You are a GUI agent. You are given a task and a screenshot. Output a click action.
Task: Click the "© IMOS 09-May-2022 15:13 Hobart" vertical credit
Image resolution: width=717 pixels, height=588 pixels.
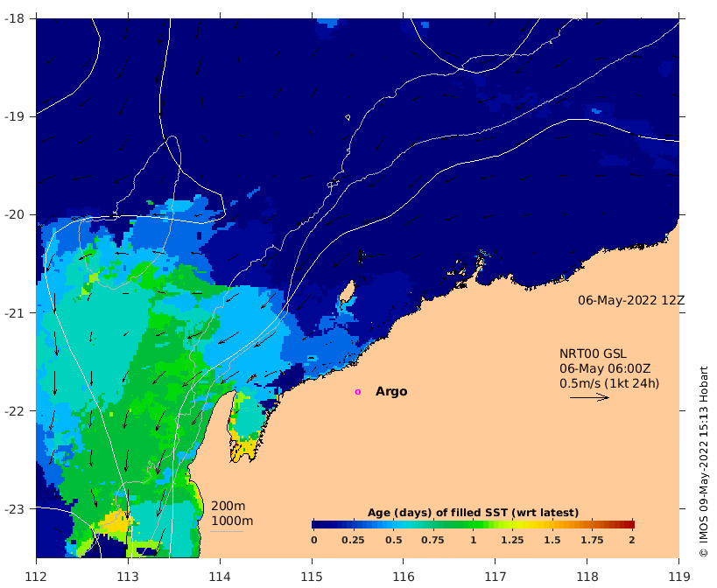pos(703,461)
